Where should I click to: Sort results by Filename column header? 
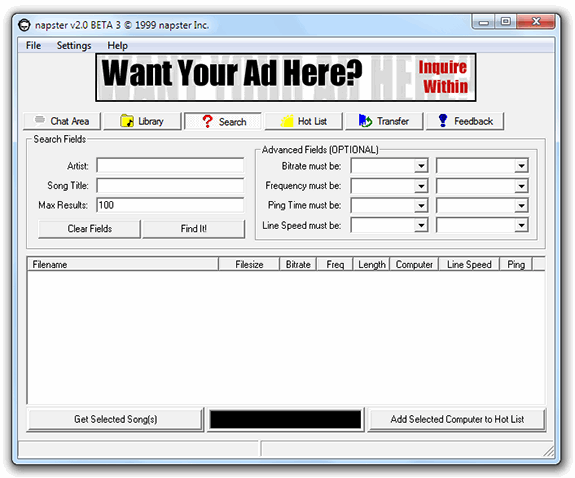pyautogui.click(x=123, y=264)
